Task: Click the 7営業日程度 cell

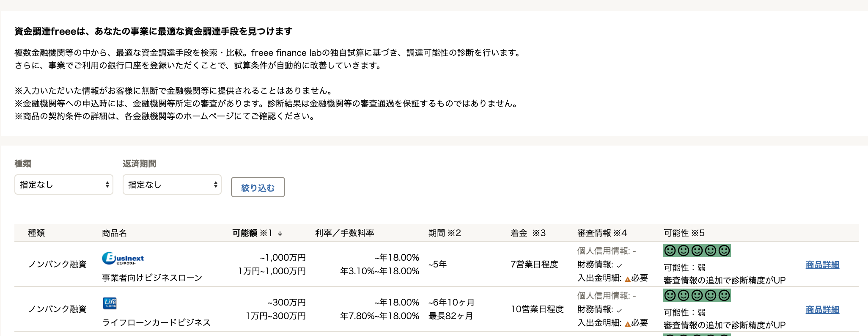Action: (534, 264)
